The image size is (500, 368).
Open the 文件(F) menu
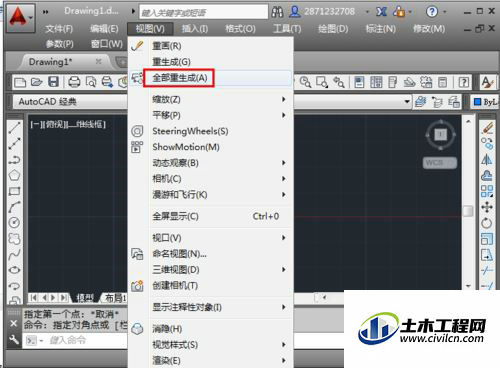click(x=59, y=29)
